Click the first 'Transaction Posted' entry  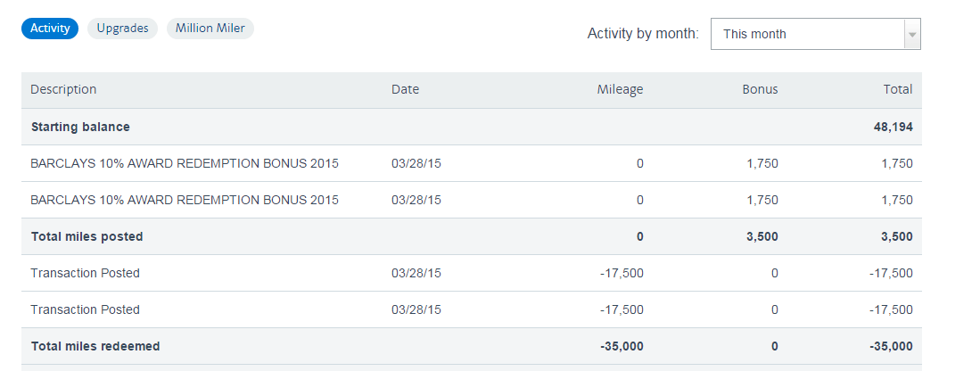pyautogui.click(x=85, y=273)
